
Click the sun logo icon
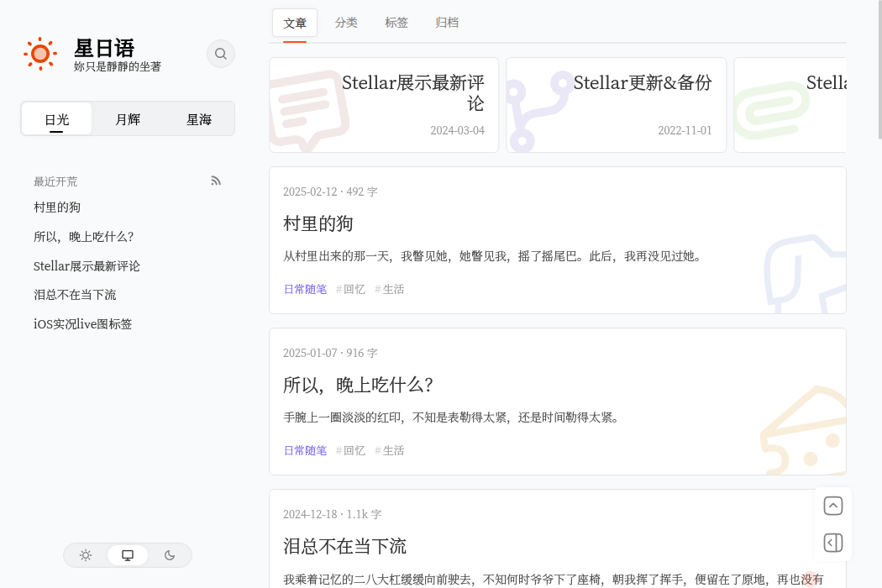(39, 54)
